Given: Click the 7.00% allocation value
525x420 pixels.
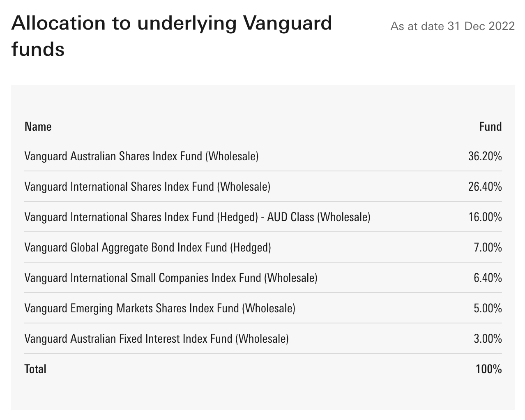Looking at the screenshot, I should tap(488, 247).
